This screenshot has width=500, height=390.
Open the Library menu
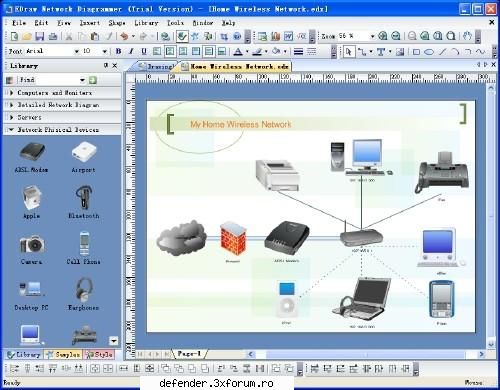(146, 23)
